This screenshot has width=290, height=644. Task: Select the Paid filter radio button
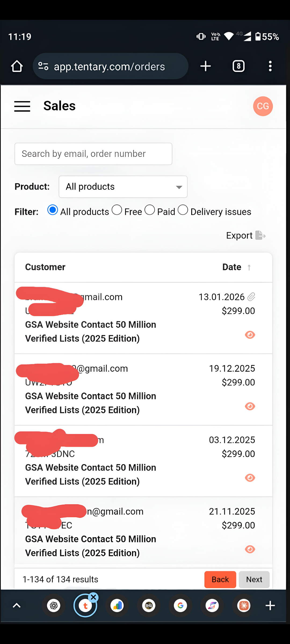point(150,210)
